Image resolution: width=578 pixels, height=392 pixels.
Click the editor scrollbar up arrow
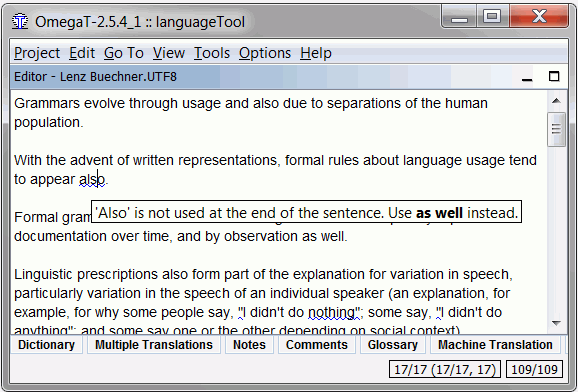pyautogui.click(x=556, y=101)
